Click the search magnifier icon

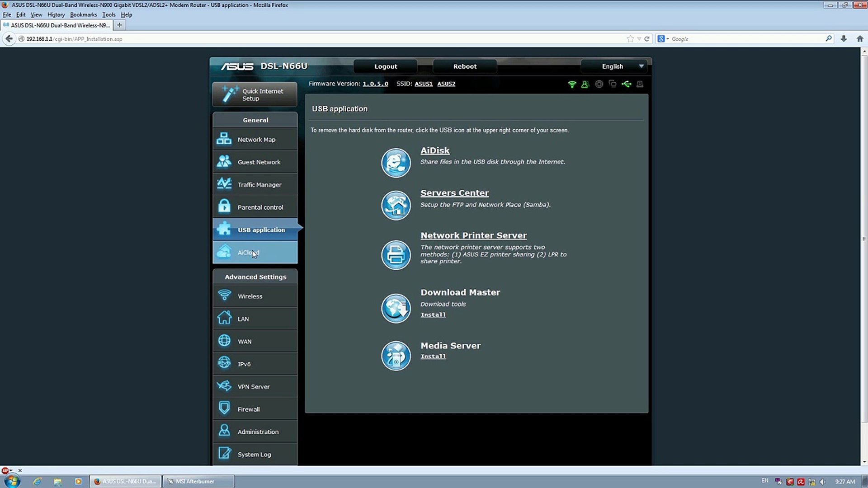(829, 39)
